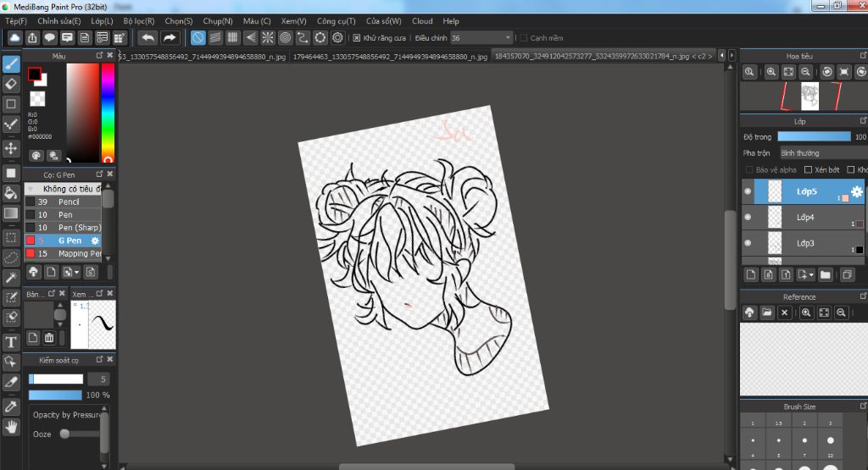868x470 pixels.
Task: Select the Lớp4 layer
Action: click(x=803, y=218)
